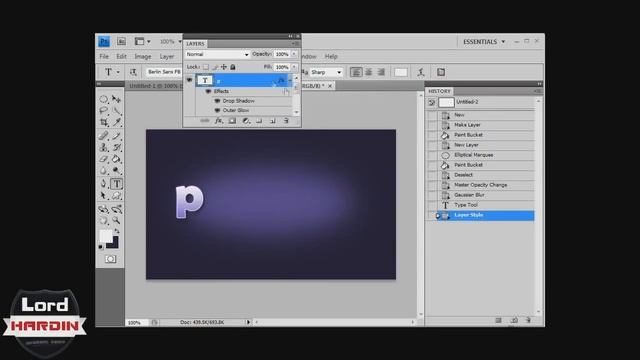This screenshot has height=360, width=640.
Task: Open the Edit menu
Action: [x=121, y=56]
